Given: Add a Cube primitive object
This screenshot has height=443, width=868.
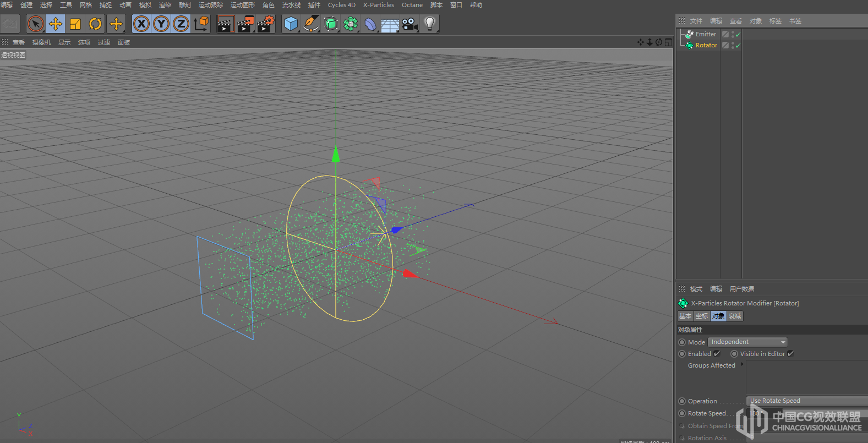Looking at the screenshot, I should (291, 24).
